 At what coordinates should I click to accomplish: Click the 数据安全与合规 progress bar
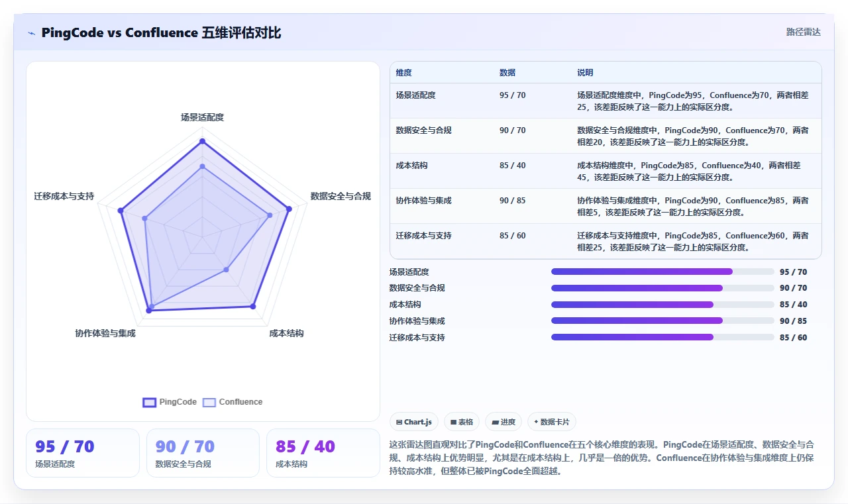(662, 288)
